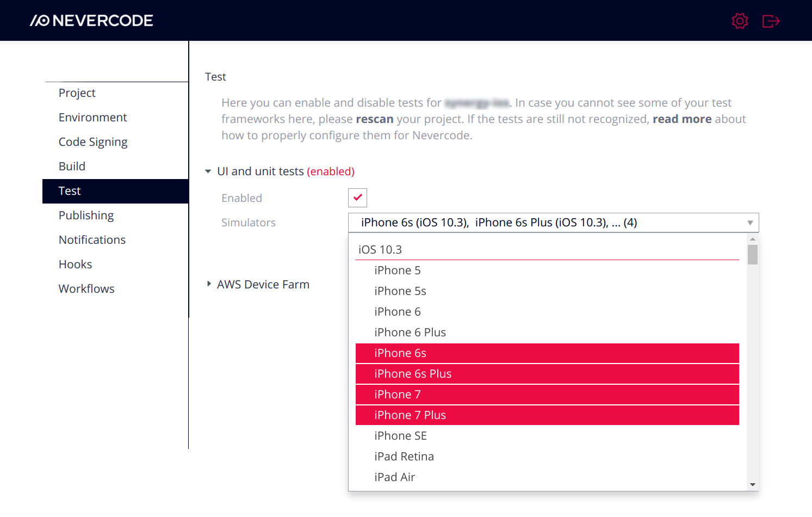Navigate to Workflows
The height and width of the screenshot is (517, 812).
86,289
